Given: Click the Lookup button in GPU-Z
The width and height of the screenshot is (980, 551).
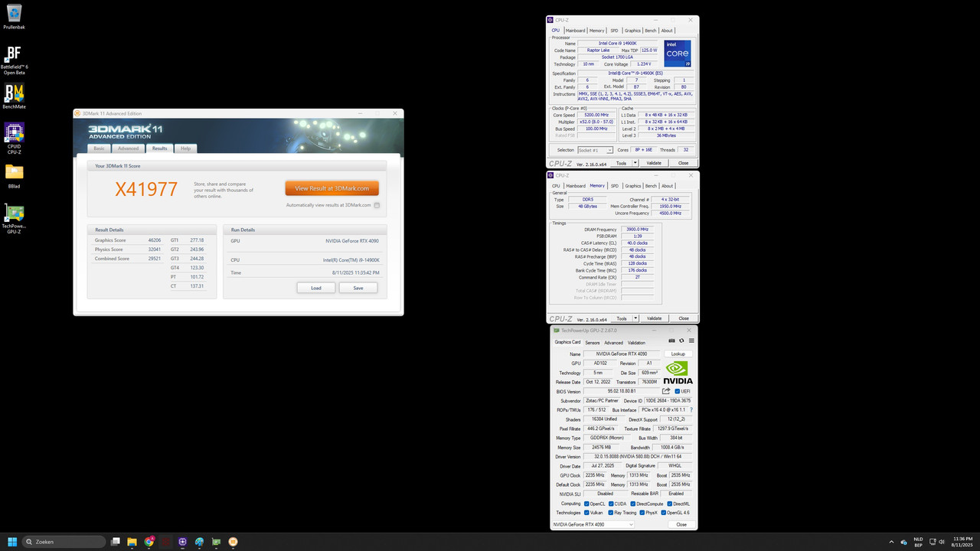Looking at the screenshot, I should click(x=678, y=354).
